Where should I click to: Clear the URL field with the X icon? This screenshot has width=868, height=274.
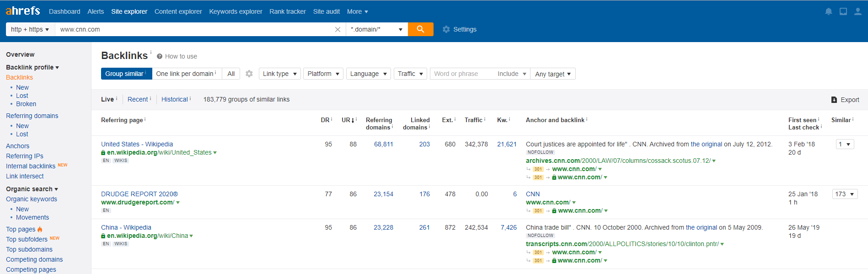click(338, 29)
